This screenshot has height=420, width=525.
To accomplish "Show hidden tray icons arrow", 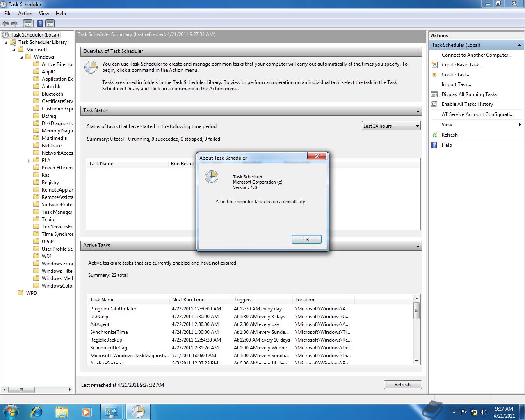I will point(454,412).
